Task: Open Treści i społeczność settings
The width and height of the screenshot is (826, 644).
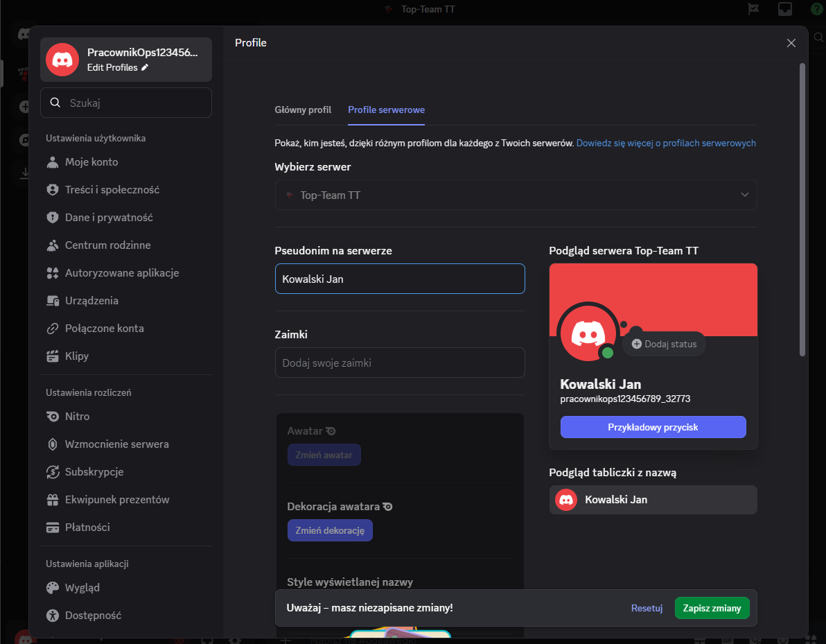Action: [x=126, y=190]
